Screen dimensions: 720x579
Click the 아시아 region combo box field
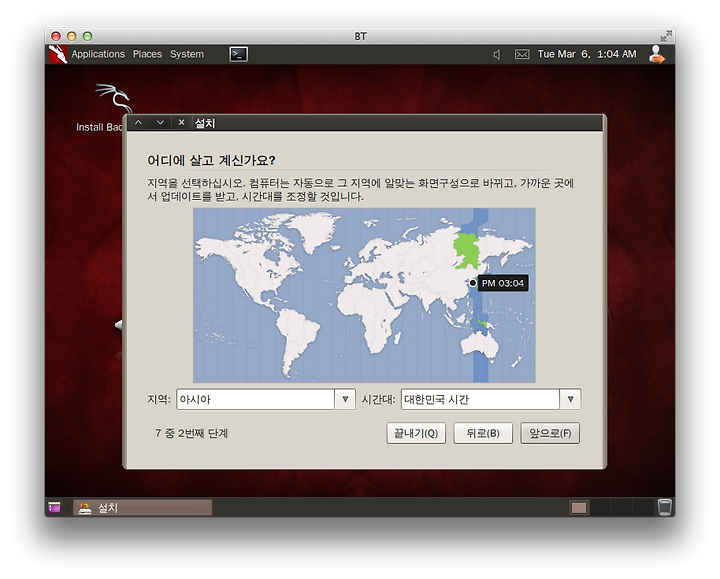(255, 399)
